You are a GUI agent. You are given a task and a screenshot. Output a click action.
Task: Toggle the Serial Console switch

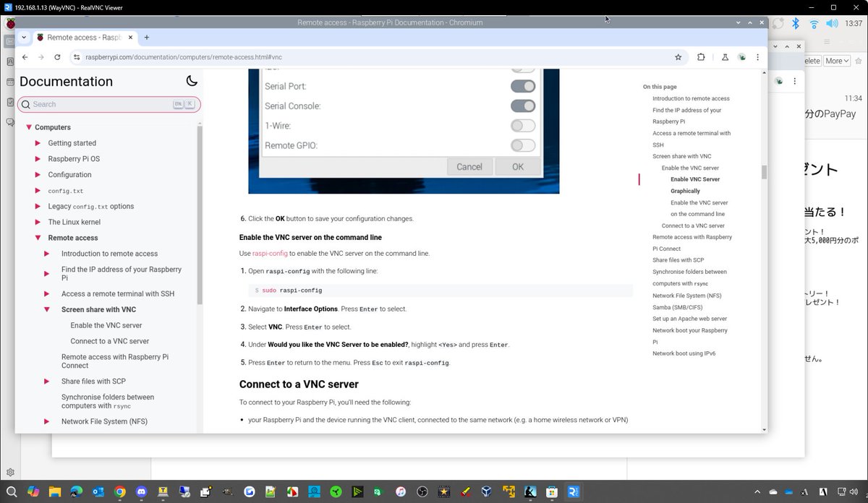click(523, 106)
